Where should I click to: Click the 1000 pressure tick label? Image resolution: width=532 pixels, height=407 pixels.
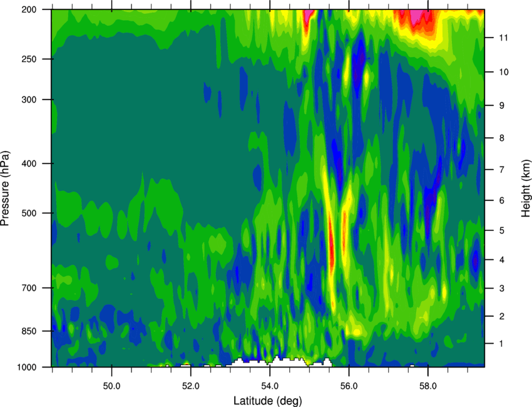[x=27, y=367]
